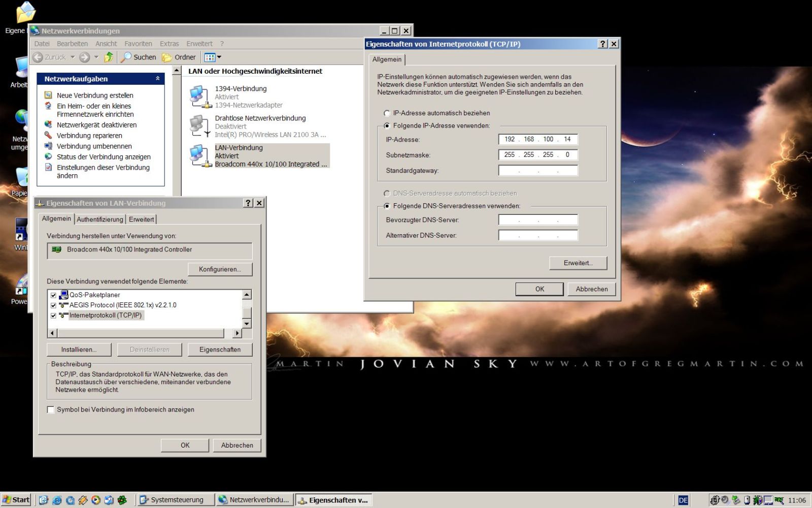Image resolution: width=812 pixels, height=508 pixels.
Task: Click Neue Verbindung erstellen task icon
Action: click(x=48, y=95)
